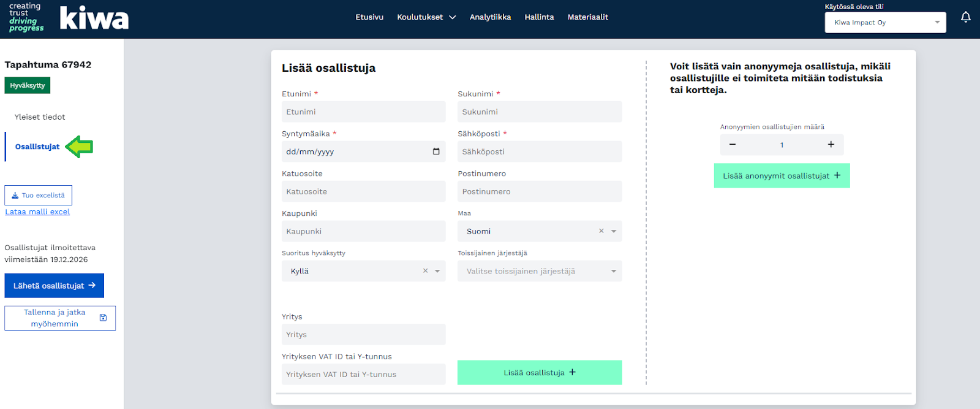The width and height of the screenshot is (980, 409).
Task: Select the Osallistujat sidebar tab
Action: tap(37, 147)
